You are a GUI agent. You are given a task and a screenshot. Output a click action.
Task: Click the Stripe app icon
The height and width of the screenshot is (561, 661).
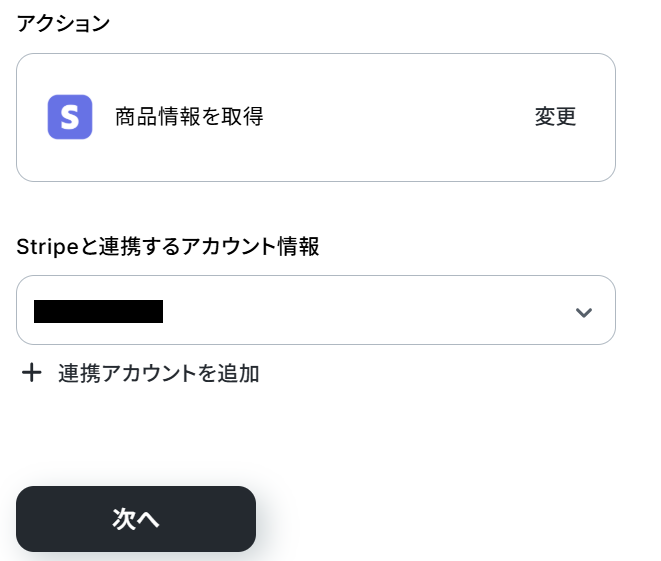(x=70, y=117)
